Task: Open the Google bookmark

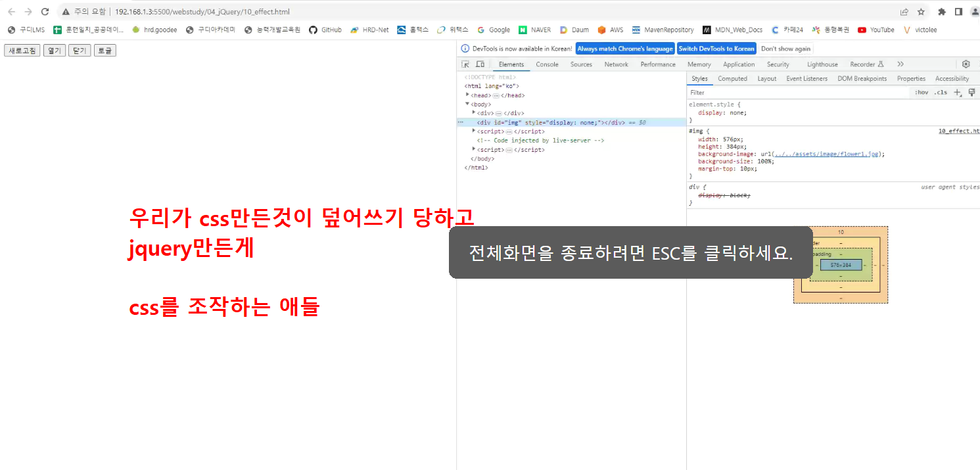Action: 494,30
